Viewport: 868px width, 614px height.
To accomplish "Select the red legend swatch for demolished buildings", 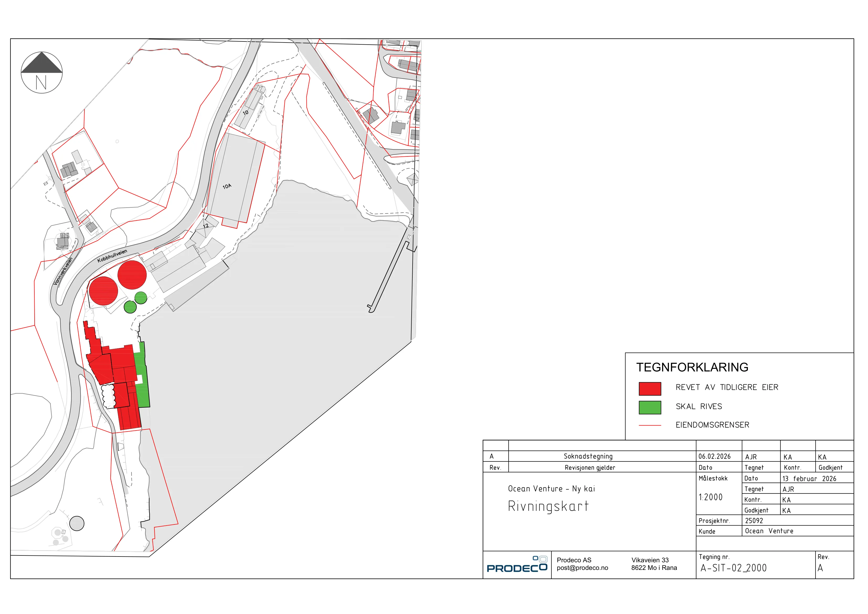I will [650, 389].
